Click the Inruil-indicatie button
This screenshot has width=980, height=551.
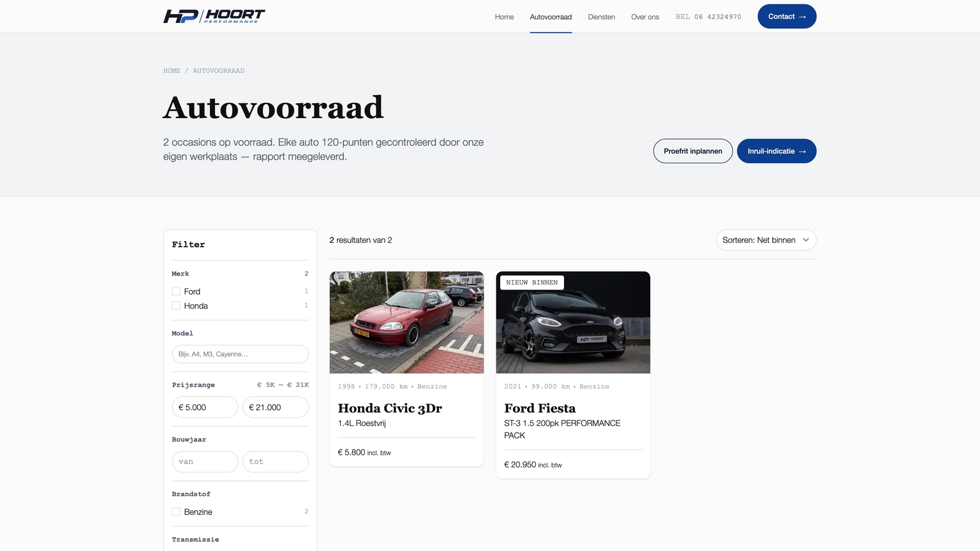coord(776,151)
